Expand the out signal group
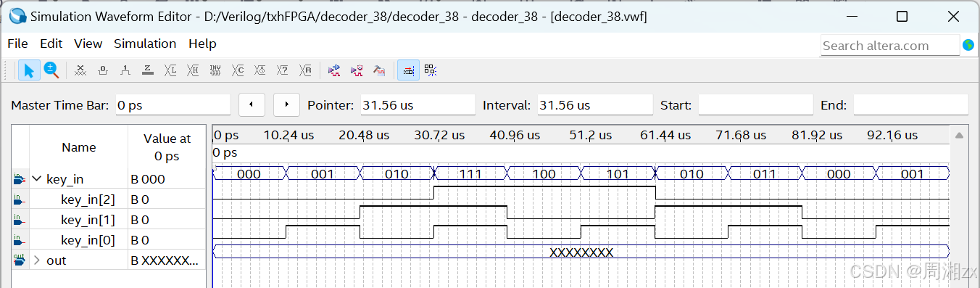This screenshot has width=980, height=288. (37, 260)
